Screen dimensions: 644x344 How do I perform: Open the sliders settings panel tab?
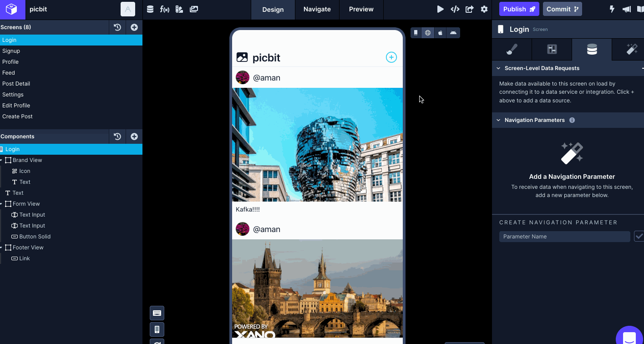[552, 50]
